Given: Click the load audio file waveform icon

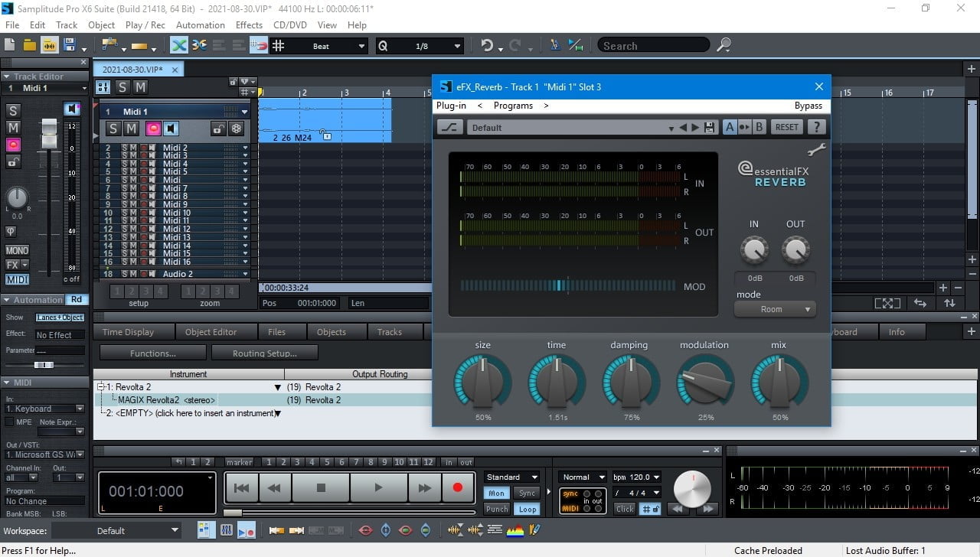Looking at the screenshot, I should 50,46.
